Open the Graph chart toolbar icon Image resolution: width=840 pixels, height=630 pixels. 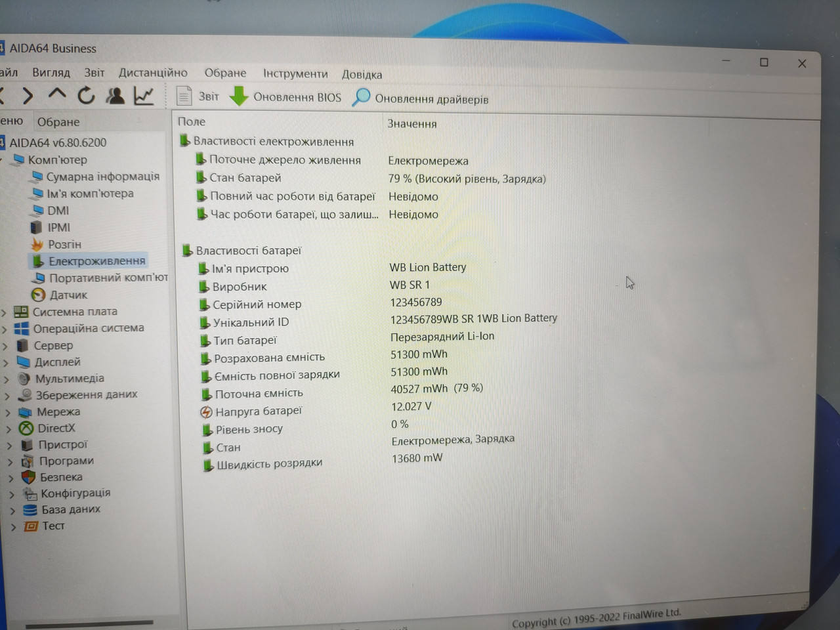click(144, 96)
